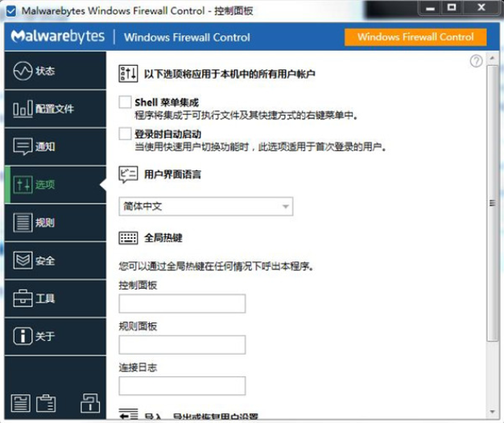Click the status waveform icon

[x=23, y=71]
